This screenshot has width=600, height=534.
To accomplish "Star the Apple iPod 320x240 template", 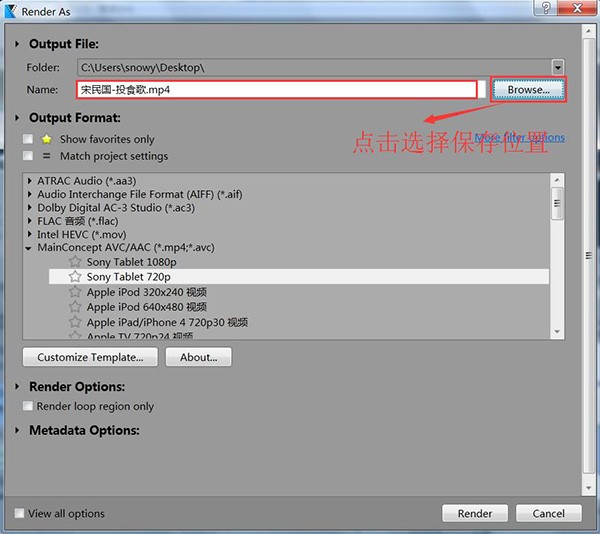I will 75,292.
